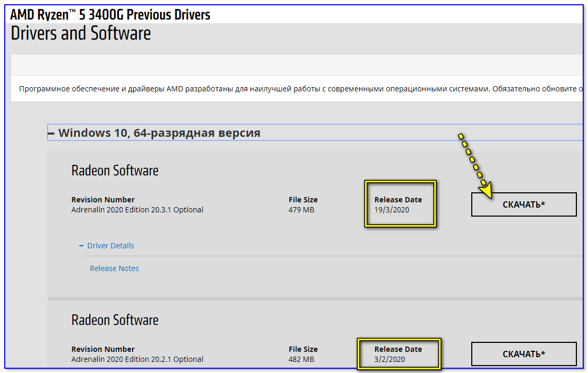The height and width of the screenshot is (373, 588).
Task: Click the 482 MB file size value
Action: [301, 359]
